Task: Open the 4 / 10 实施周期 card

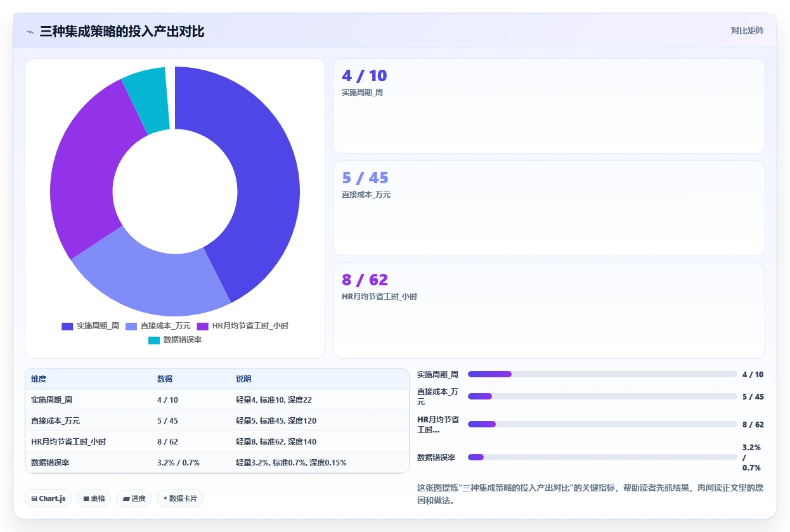Action: coord(549,107)
